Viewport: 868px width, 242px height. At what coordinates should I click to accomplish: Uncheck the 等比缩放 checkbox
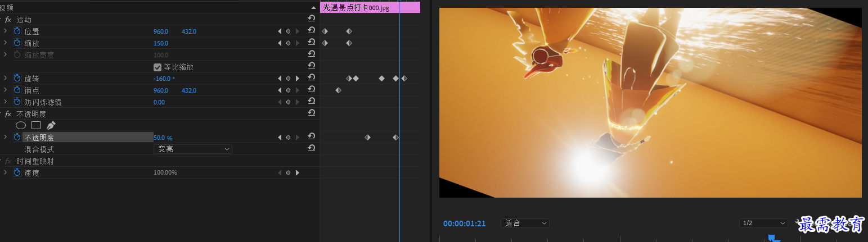(158, 67)
